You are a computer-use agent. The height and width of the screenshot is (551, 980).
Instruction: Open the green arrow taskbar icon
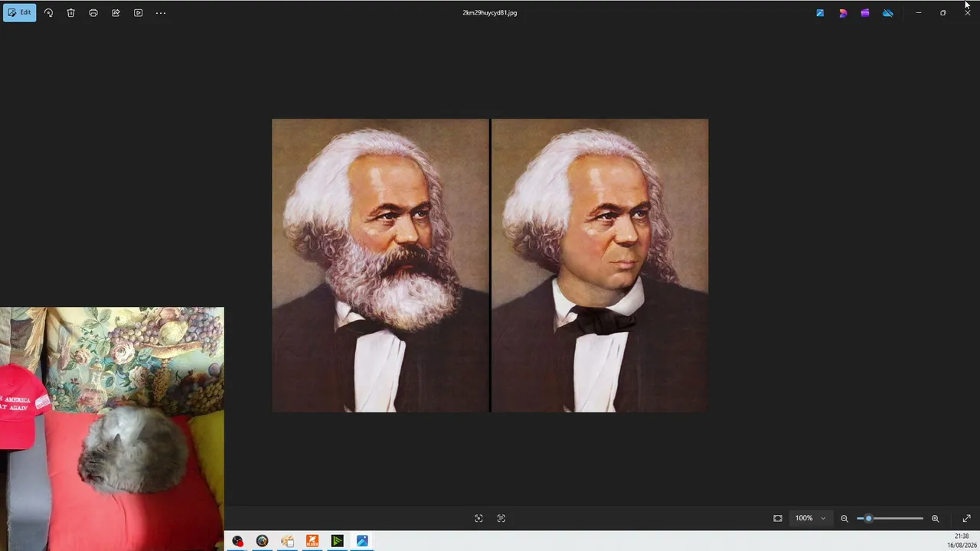tap(337, 541)
